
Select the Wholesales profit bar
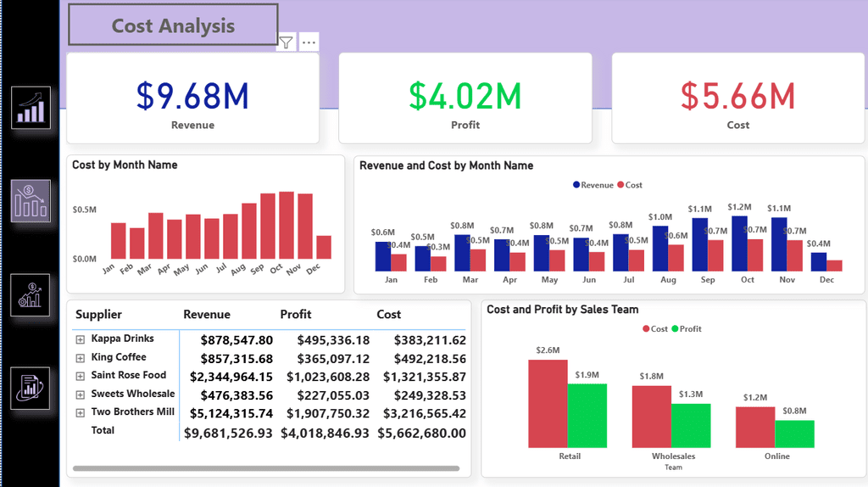pyautogui.click(x=691, y=426)
